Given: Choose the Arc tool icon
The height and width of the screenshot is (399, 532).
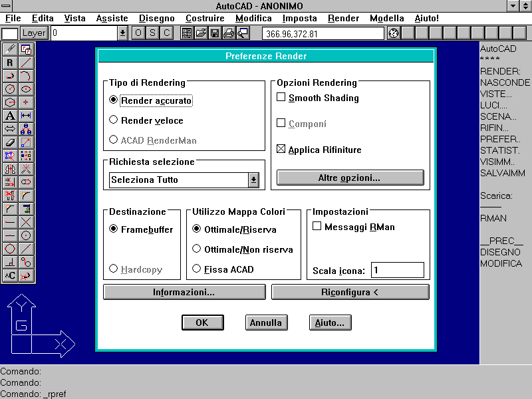Looking at the screenshot, I should point(26,76).
